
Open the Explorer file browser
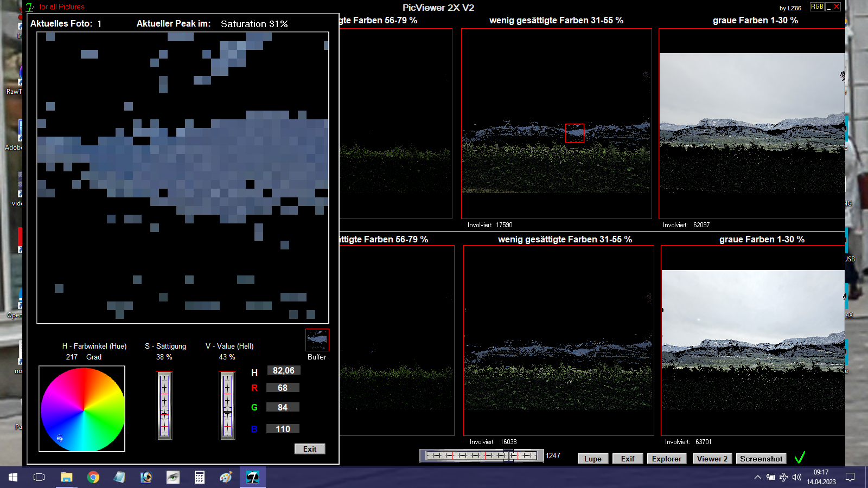[x=666, y=459]
